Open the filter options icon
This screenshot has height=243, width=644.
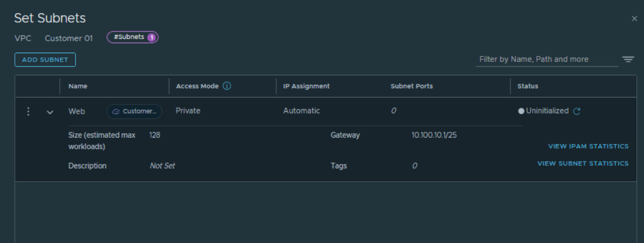click(628, 59)
